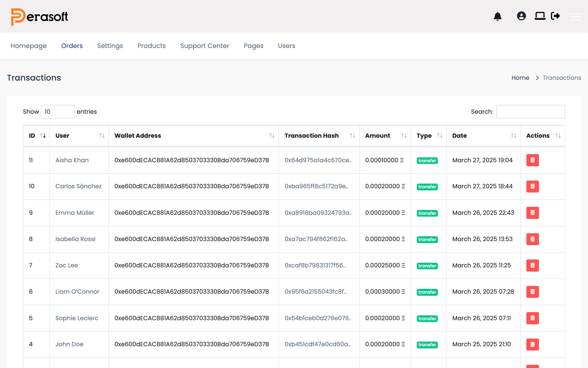Open transaction hash 0xcaf8b79831317f56..
The width and height of the screenshot is (588, 368).
[315, 265]
